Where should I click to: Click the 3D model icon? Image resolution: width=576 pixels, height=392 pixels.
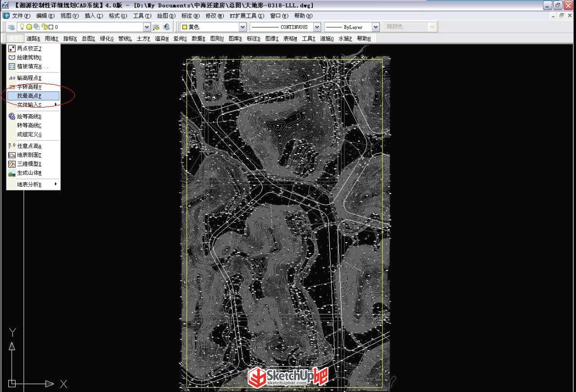(12, 164)
